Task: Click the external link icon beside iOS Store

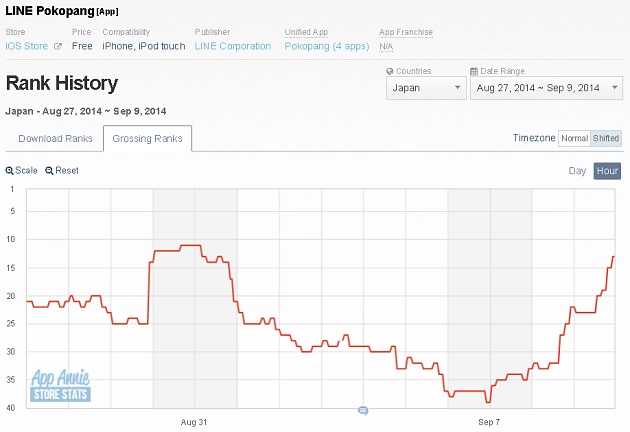Action: pos(58,47)
